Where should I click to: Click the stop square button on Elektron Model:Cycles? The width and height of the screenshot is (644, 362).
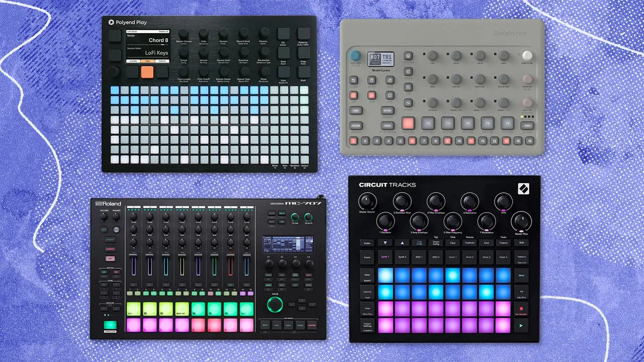pos(390,95)
